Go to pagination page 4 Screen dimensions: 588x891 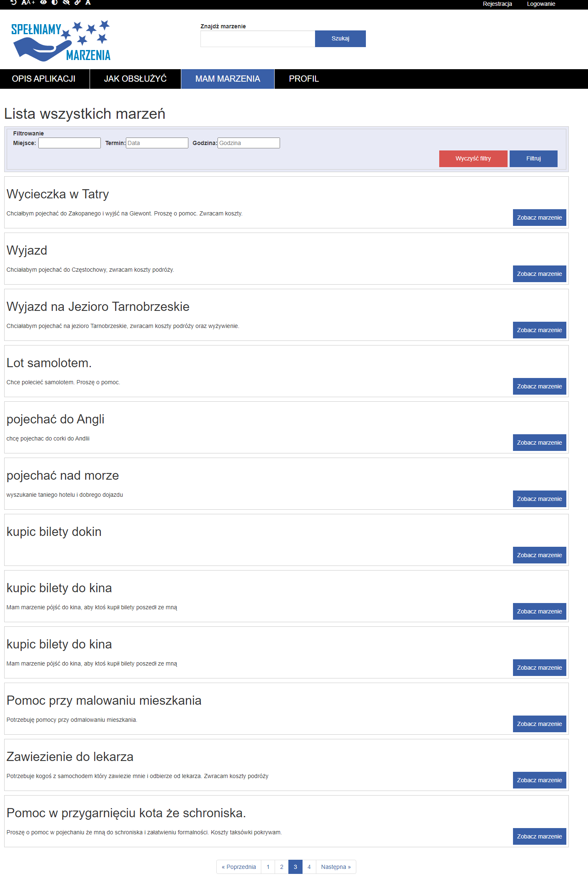point(309,867)
